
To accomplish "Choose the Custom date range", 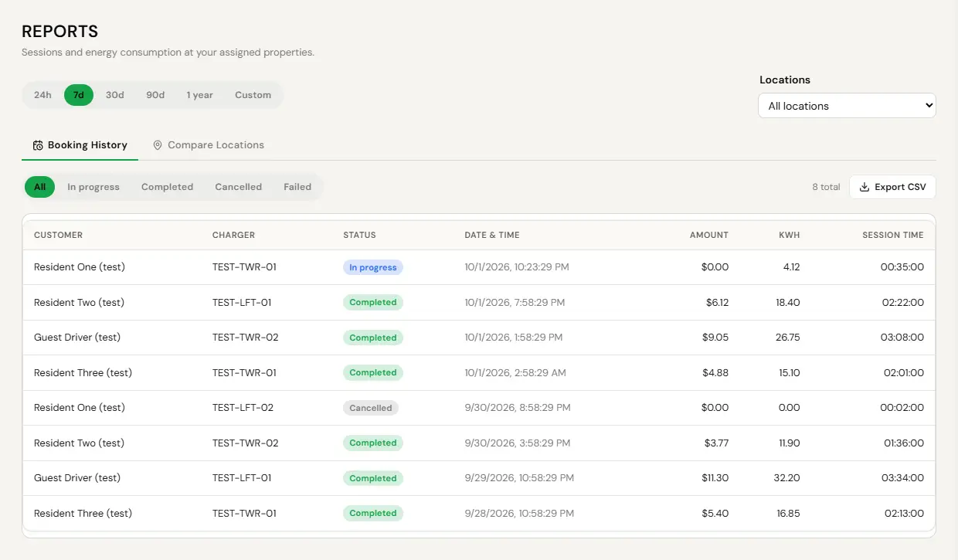I will 253,95.
